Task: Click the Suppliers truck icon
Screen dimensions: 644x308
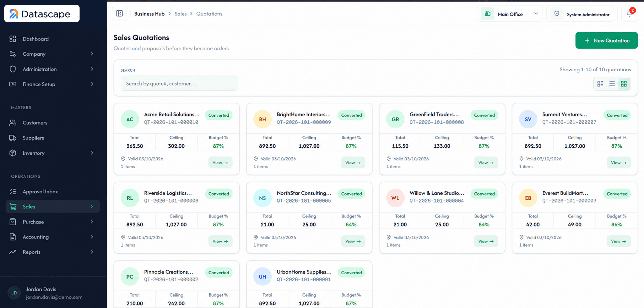Action: tap(13, 138)
